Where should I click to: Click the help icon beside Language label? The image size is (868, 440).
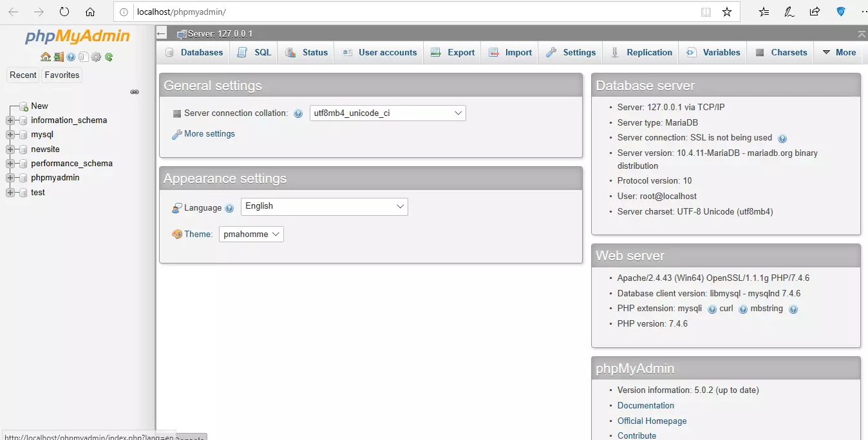[230, 208]
